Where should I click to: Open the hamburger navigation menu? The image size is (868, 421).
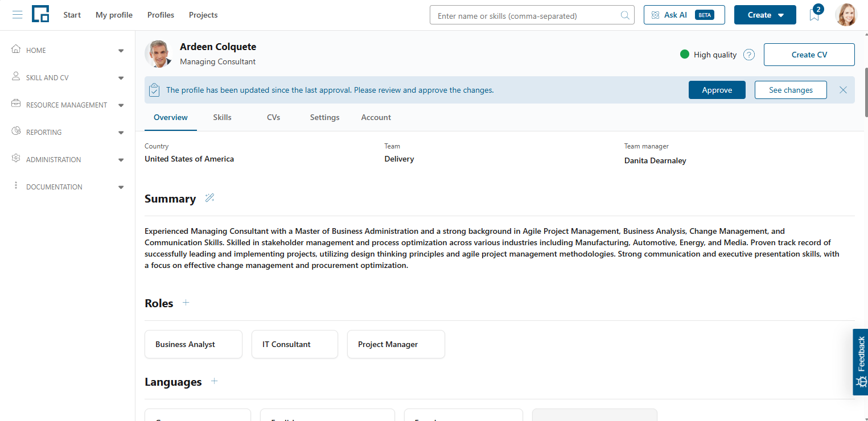pos(18,15)
